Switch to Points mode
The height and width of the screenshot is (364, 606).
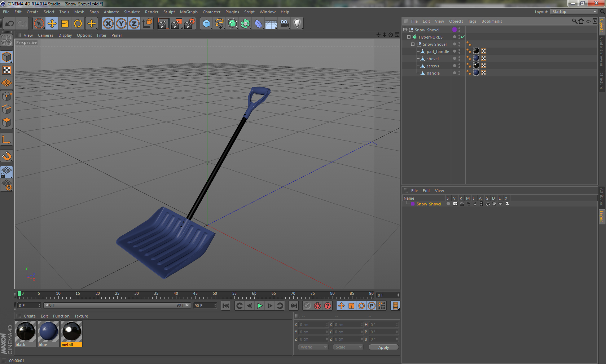(x=6, y=97)
